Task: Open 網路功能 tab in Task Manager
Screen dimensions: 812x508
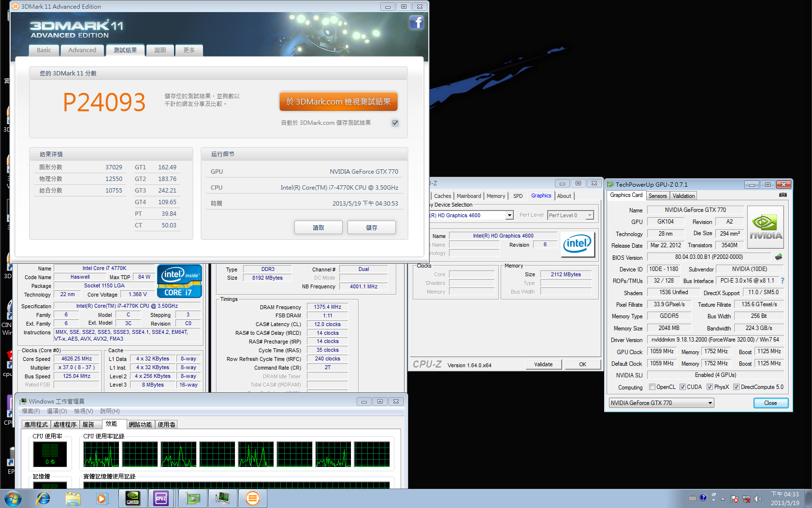Action: pos(140,424)
